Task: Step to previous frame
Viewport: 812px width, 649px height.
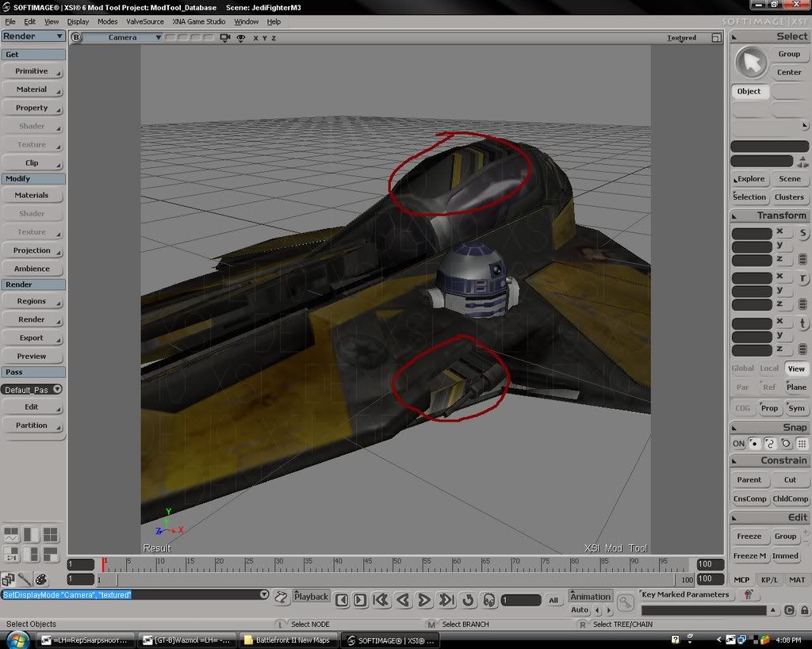Action: click(342, 601)
